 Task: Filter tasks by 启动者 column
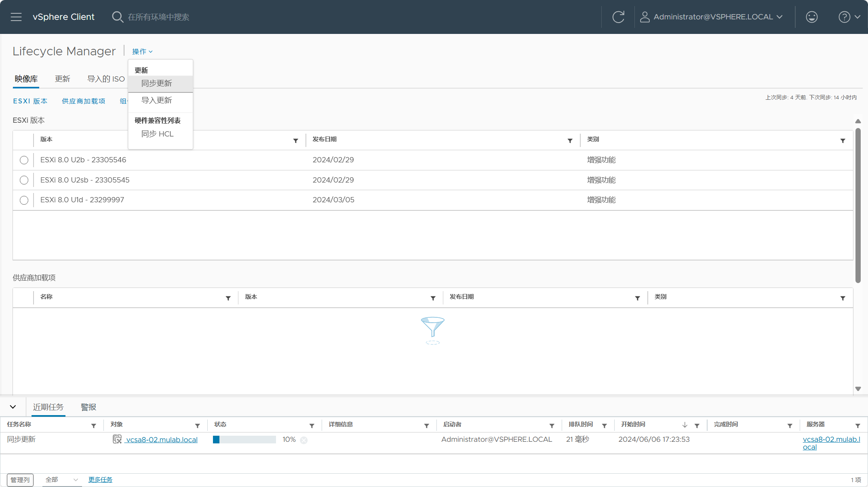tap(552, 426)
